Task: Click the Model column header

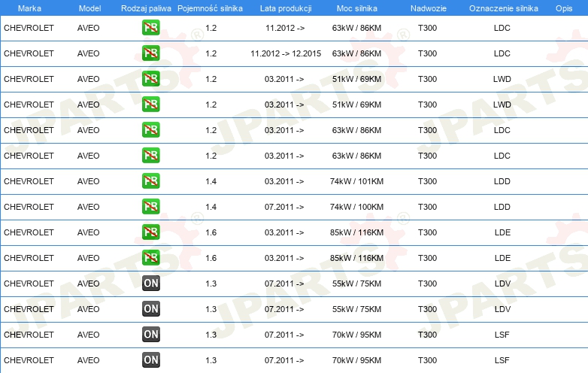Action: tap(89, 8)
